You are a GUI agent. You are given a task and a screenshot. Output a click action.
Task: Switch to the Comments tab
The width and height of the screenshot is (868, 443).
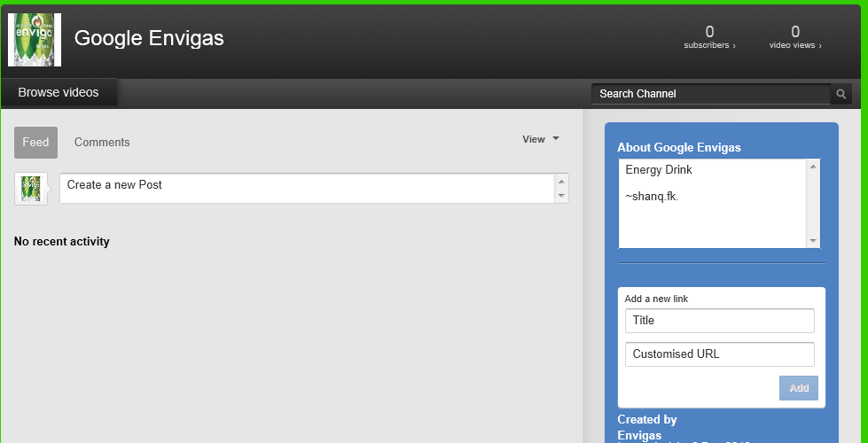click(x=102, y=142)
